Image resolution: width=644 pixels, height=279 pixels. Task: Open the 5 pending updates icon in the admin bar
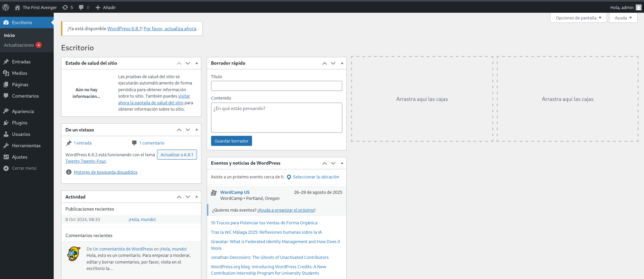[x=65, y=7]
